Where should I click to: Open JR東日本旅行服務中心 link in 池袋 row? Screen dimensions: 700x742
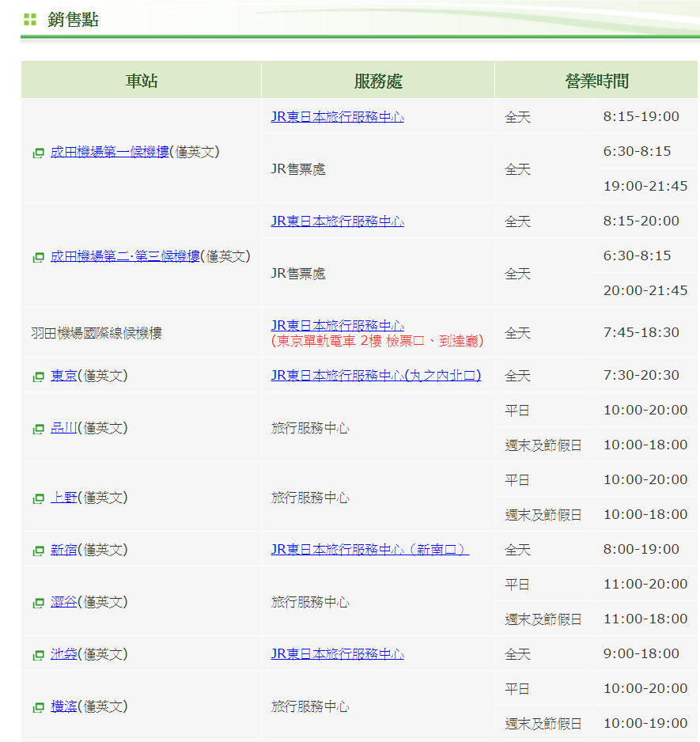pyautogui.click(x=338, y=654)
